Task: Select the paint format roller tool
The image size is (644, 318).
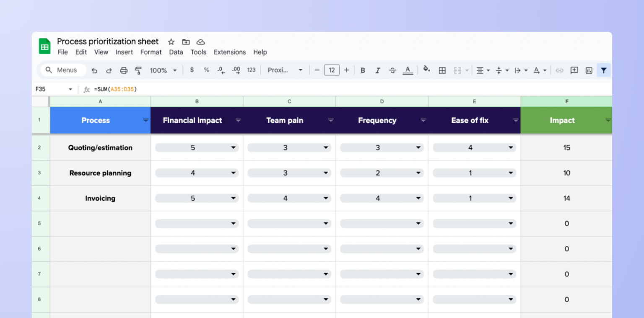Action: tap(138, 70)
